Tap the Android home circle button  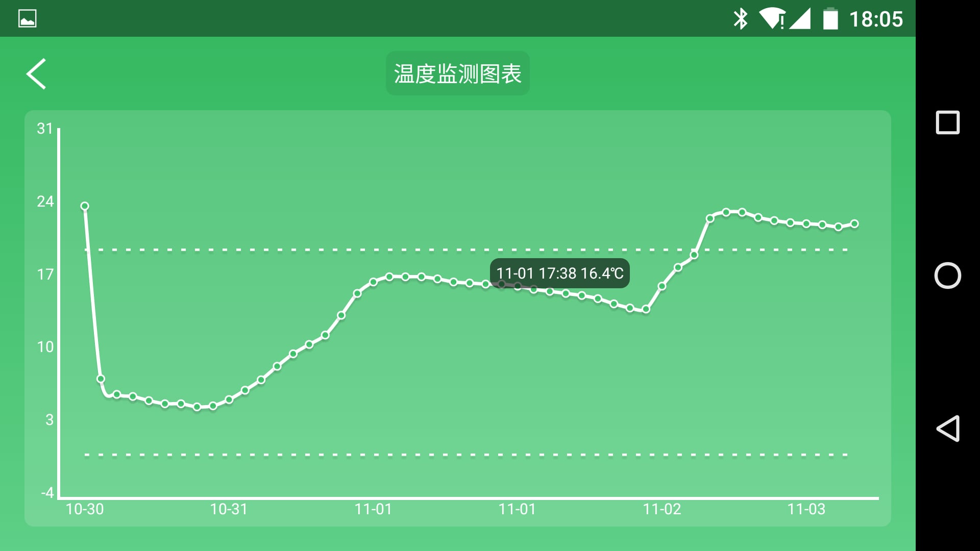tap(947, 275)
